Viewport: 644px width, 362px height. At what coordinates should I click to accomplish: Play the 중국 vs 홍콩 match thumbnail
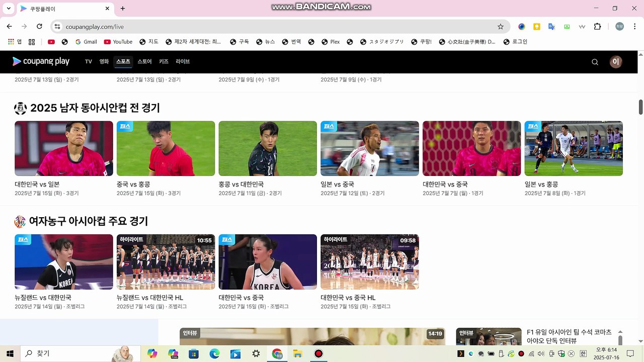(166, 148)
